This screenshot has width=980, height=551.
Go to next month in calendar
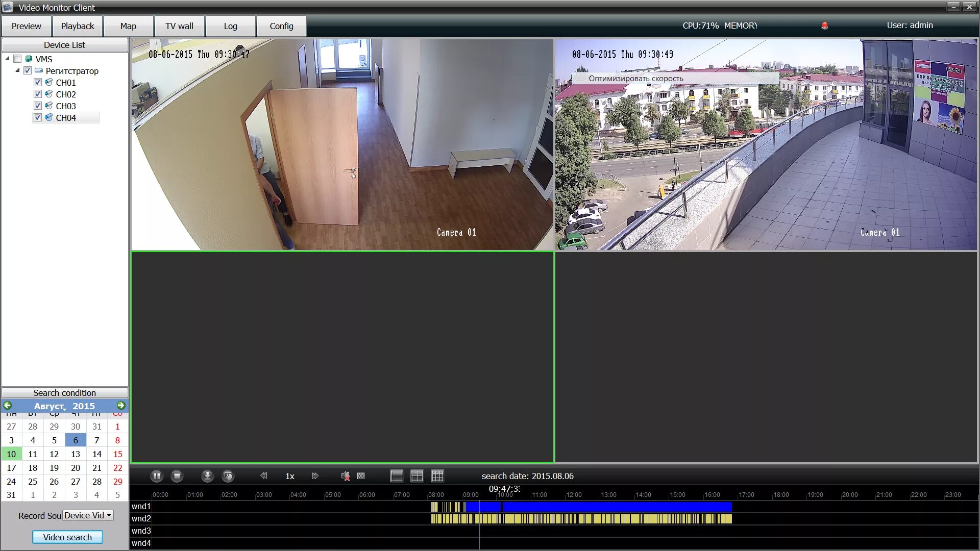coord(121,406)
